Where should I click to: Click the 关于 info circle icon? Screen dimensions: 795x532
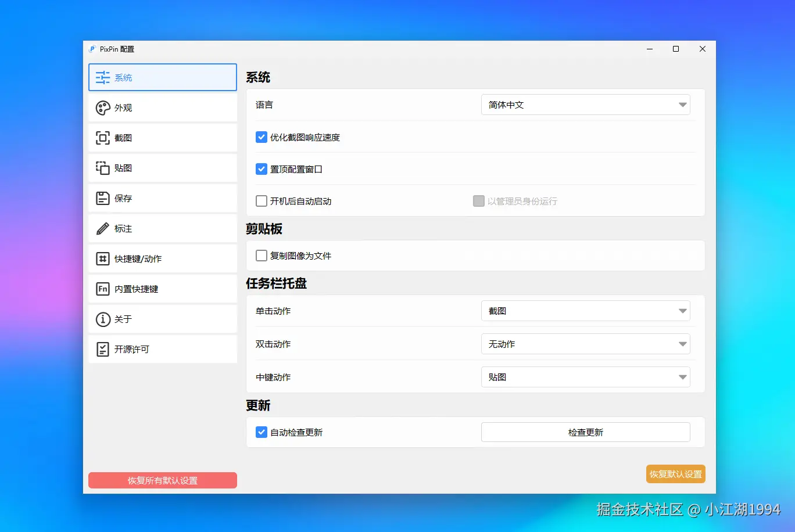pos(103,319)
